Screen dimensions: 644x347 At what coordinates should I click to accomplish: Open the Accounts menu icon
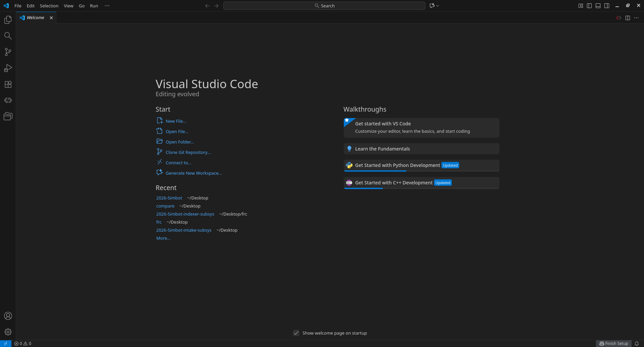[x=8, y=316]
